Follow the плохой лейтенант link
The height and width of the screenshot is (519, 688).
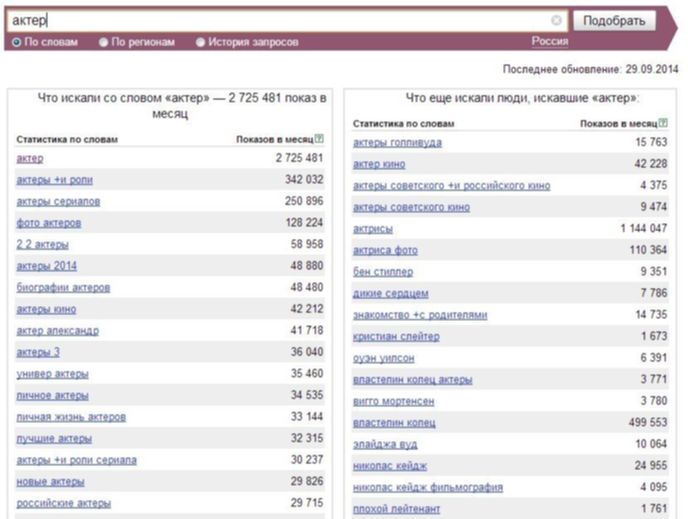point(396,509)
